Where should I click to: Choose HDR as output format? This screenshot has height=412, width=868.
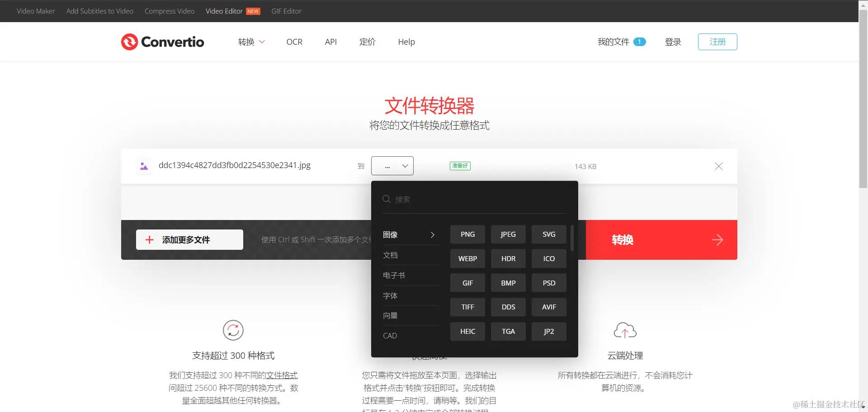508,258
